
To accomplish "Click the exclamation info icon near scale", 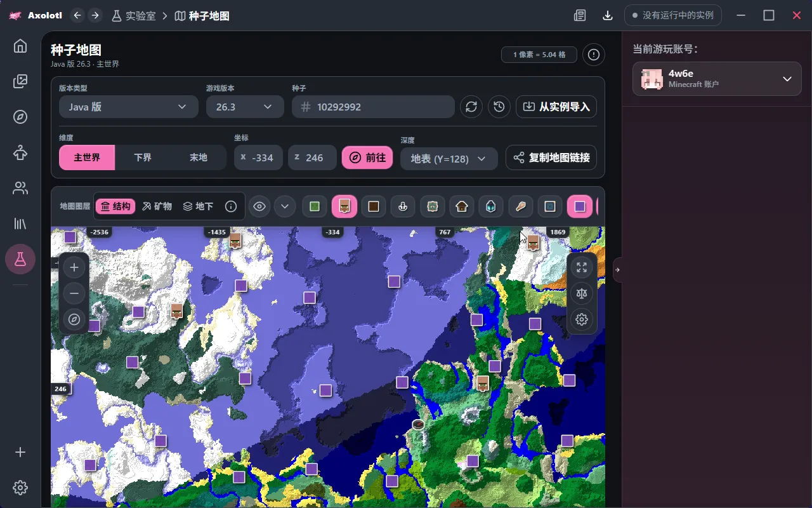I will tap(594, 55).
